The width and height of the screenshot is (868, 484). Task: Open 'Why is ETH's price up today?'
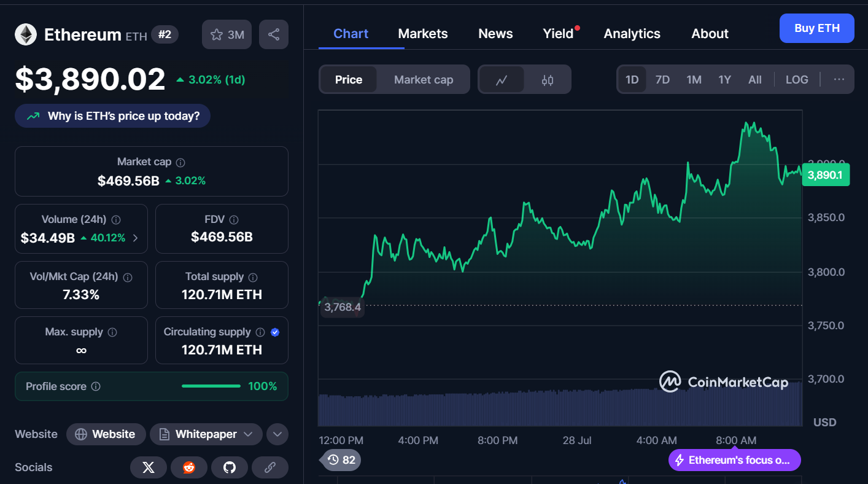pyautogui.click(x=112, y=116)
